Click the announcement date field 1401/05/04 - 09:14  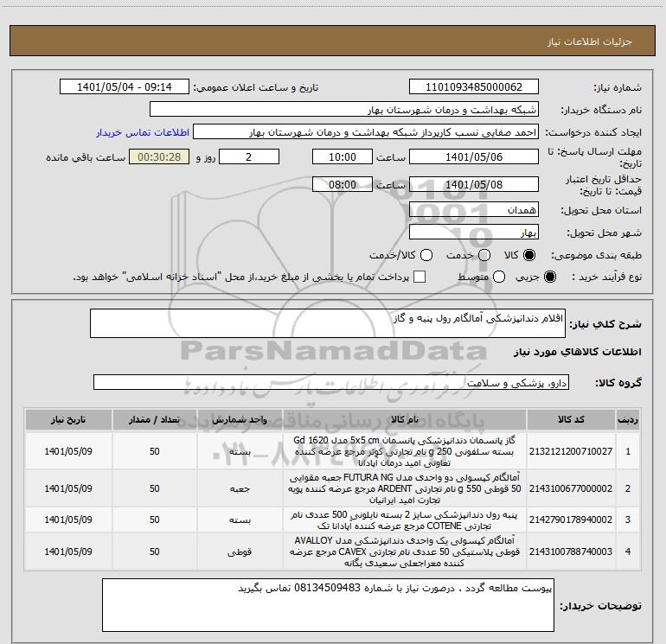[124, 87]
